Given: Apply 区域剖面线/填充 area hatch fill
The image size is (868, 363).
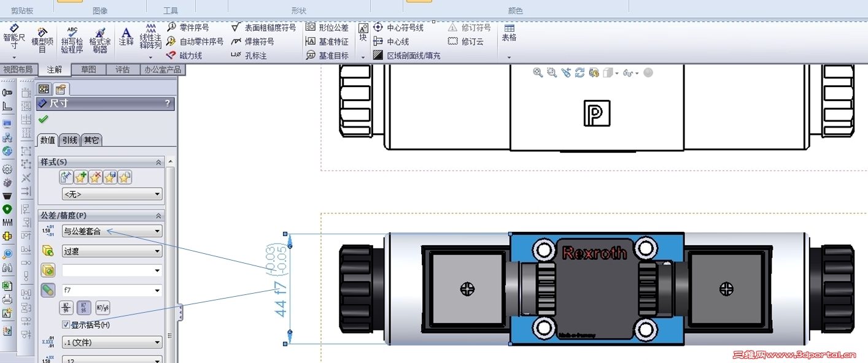Looking at the screenshot, I should (x=406, y=55).
